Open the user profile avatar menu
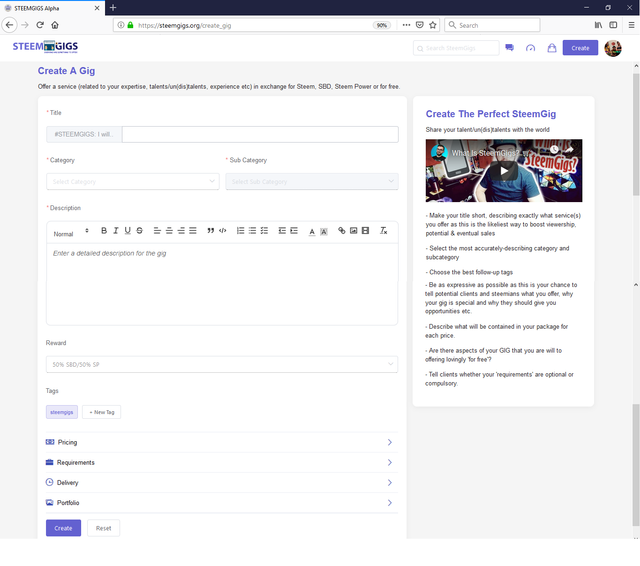 [613, 48]
